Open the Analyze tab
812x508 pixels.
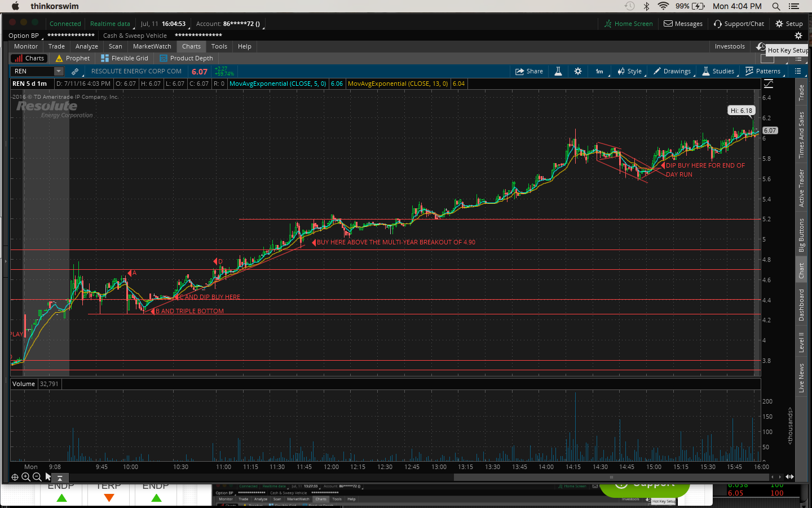coord(87,46)
